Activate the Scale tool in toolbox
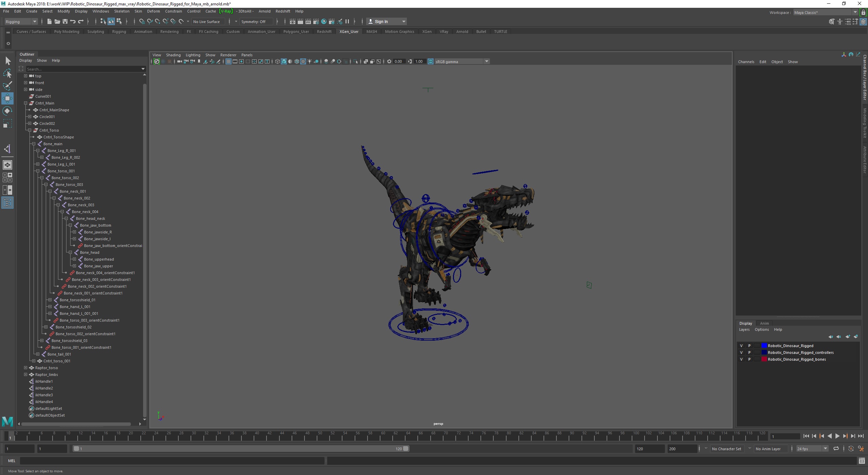Viewport: 868px width, 475px height. [x=7, y=123]
